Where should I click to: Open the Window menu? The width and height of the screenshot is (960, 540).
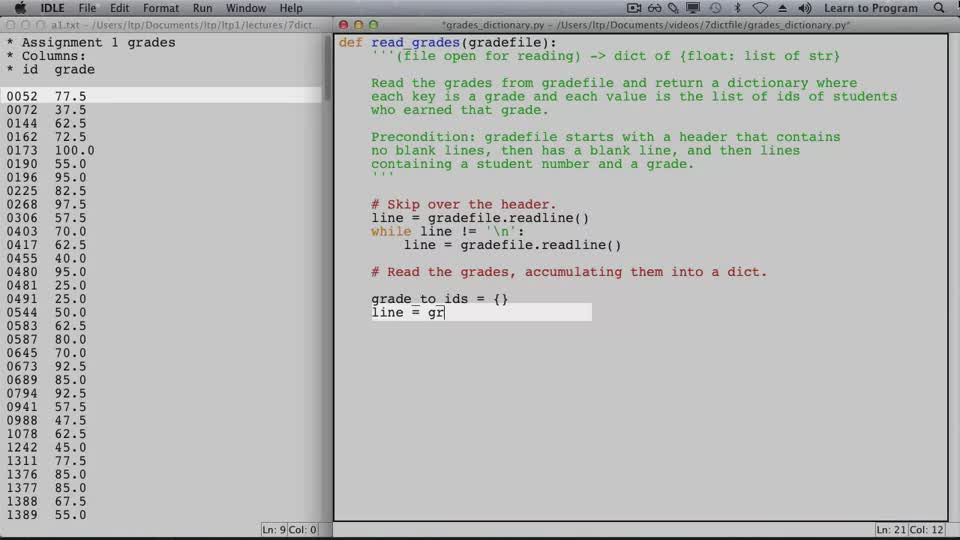coord(246,8)
